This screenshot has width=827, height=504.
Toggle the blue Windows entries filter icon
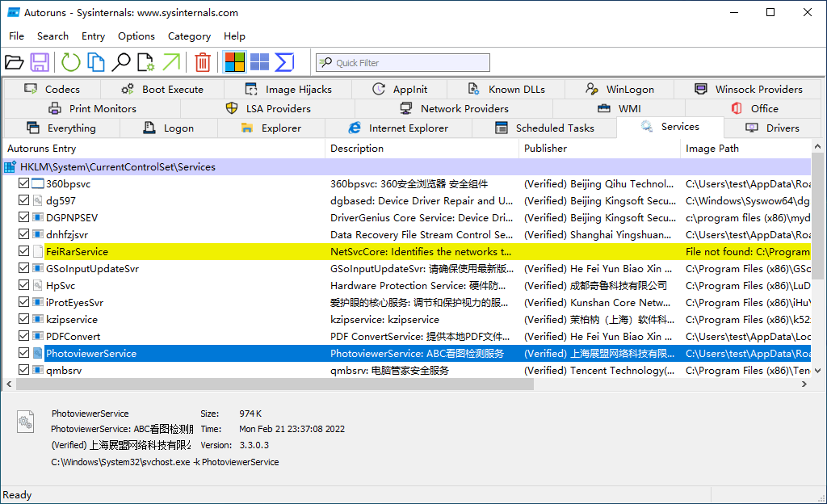259,62
